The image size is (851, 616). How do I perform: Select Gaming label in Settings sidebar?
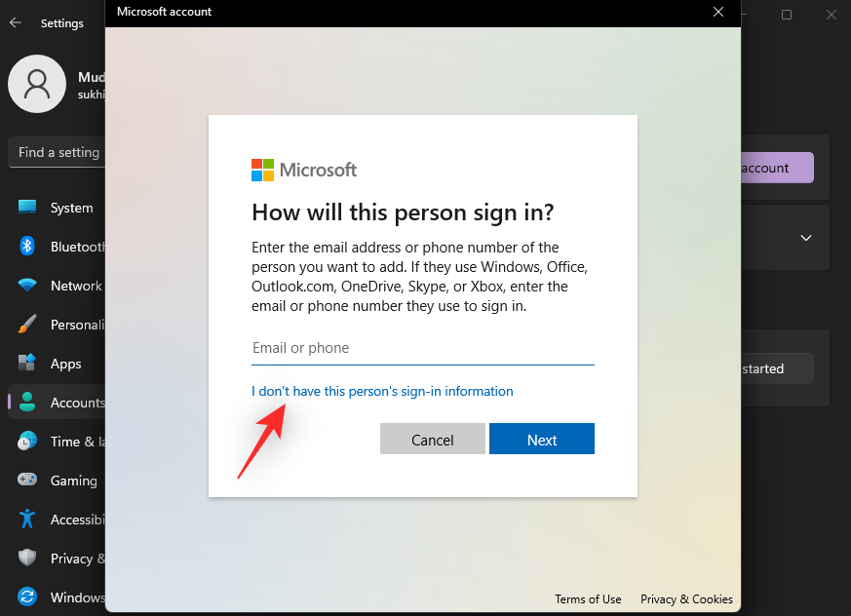point(74,481)
